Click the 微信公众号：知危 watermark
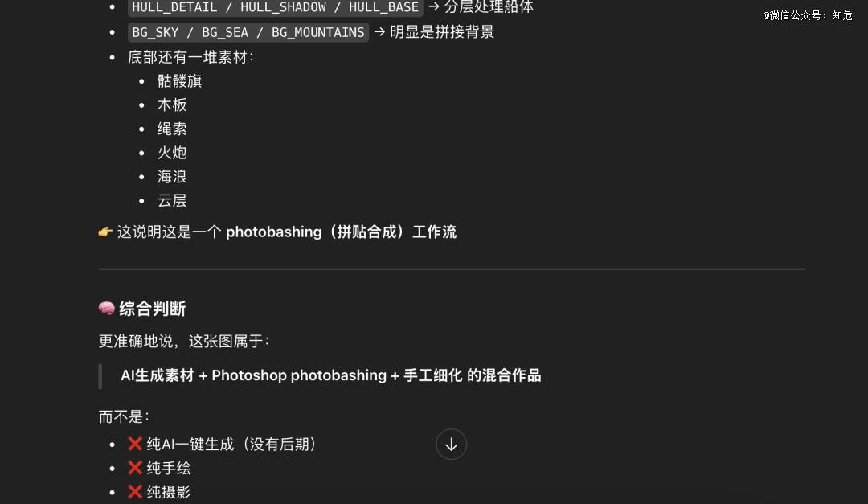Image resolution: width=868 pixels, height=504 pixels. tap(808, 15)
